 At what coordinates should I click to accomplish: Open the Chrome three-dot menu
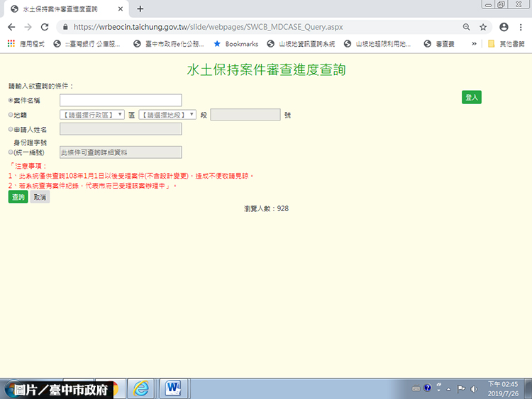(521, 27)
